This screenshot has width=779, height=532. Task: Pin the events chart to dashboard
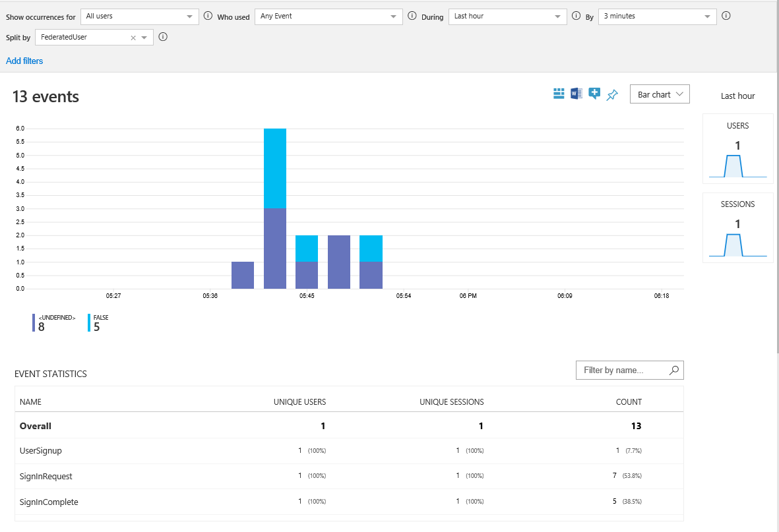click(611, 94)
